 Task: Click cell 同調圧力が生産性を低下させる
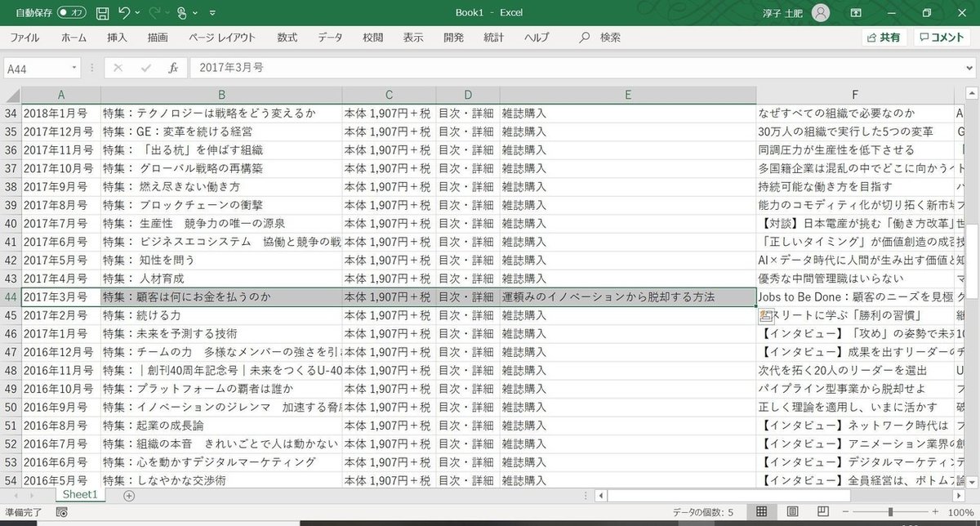pyautogui.click(x=855, y=149)
